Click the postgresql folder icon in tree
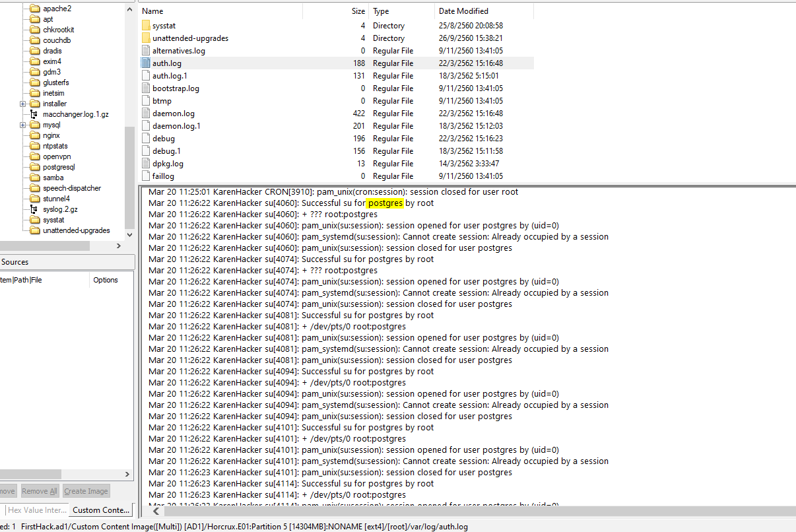Viewport: 796px width, 532px height. tap(35, 167)
